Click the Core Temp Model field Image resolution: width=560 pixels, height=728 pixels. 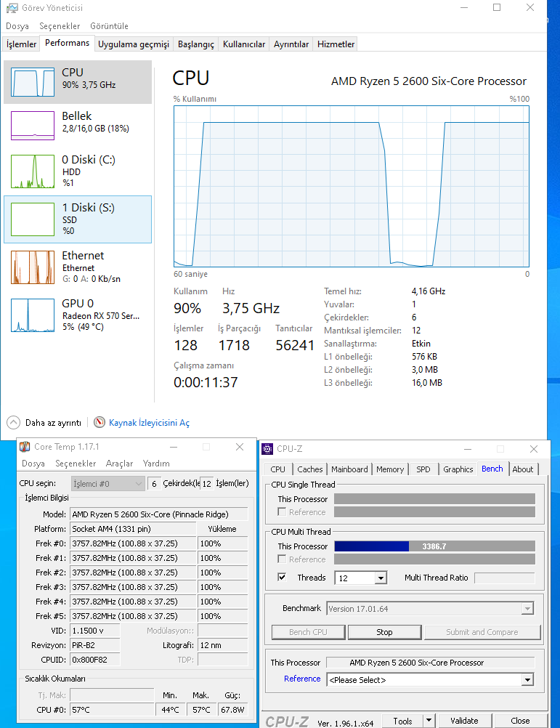coord(158,514)
